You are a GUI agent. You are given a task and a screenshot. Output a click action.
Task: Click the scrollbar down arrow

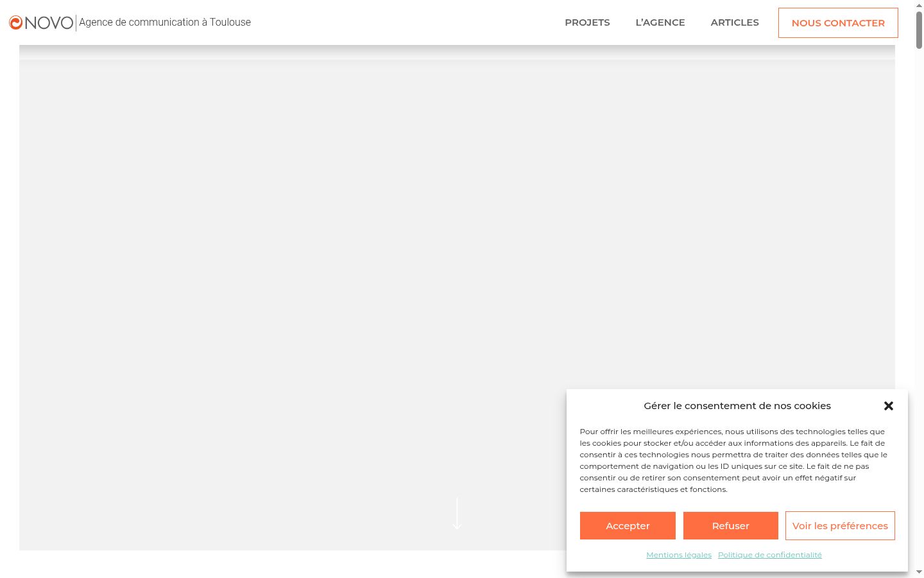pos(919,572)
